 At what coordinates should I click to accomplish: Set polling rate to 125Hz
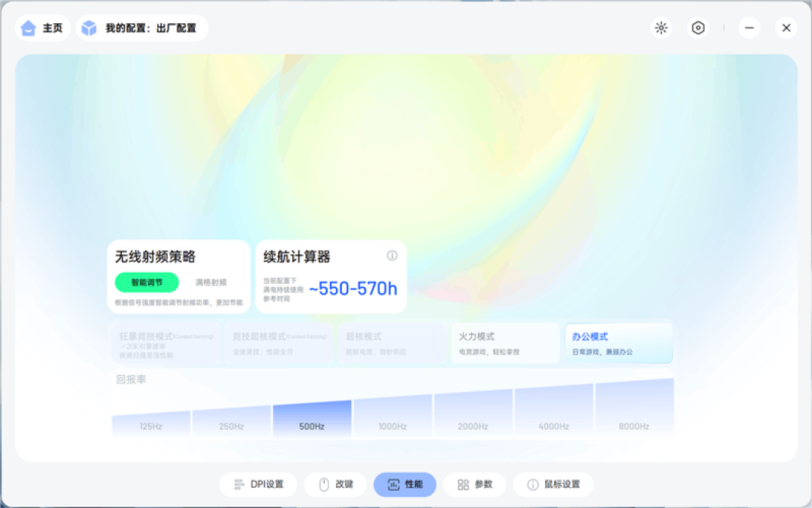click(150, 425)
